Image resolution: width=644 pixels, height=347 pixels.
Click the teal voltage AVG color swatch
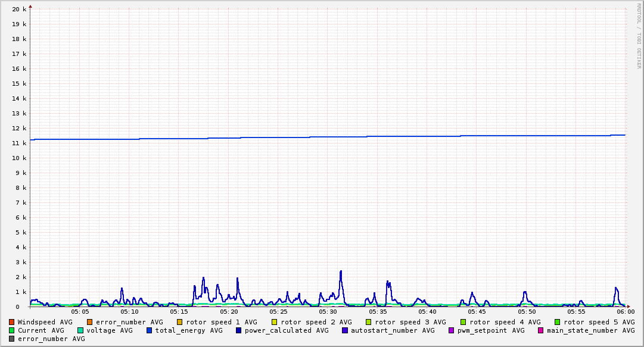coord(80,330)
